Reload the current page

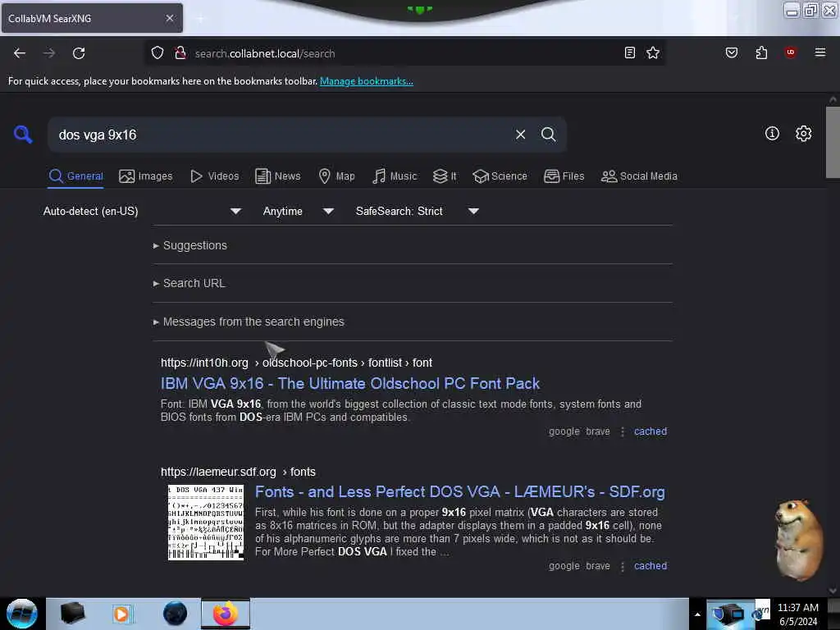tap(79, 53)
